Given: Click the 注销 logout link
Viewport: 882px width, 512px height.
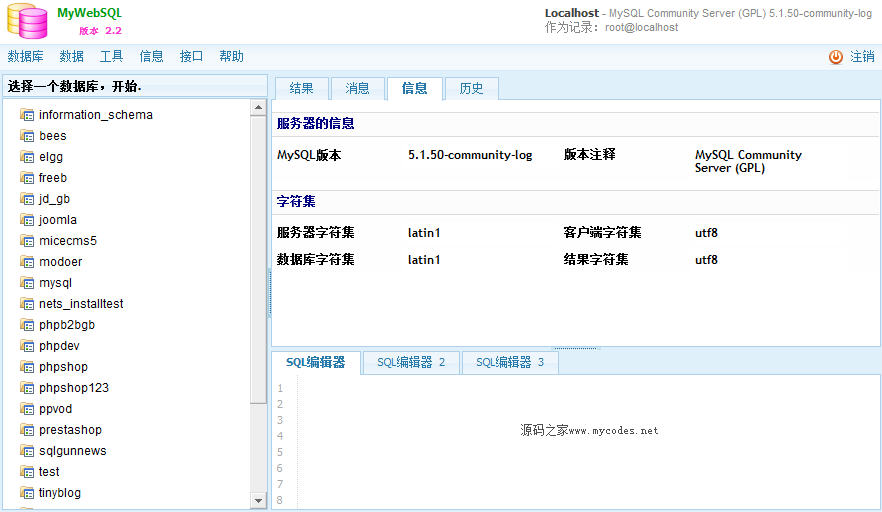Looking at the screenshot, I should coord(862,56).
